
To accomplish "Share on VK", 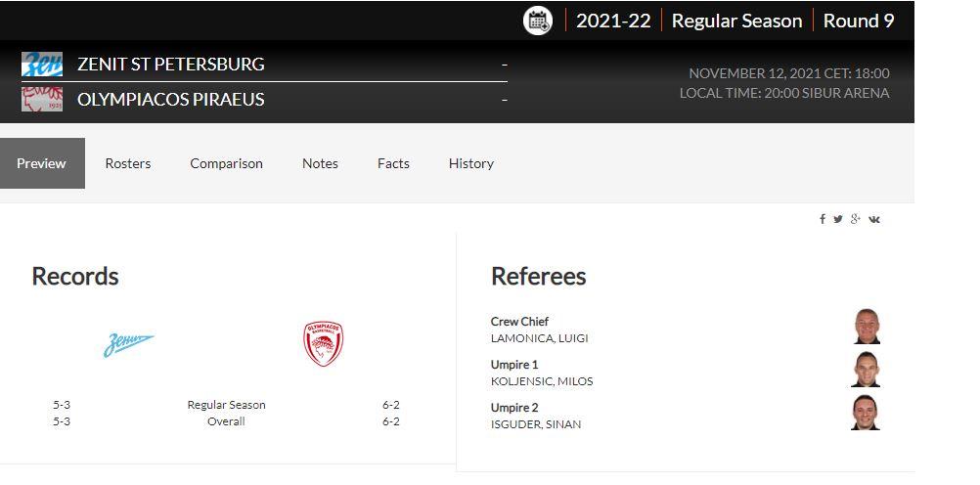I will click(x=874, y=219).
